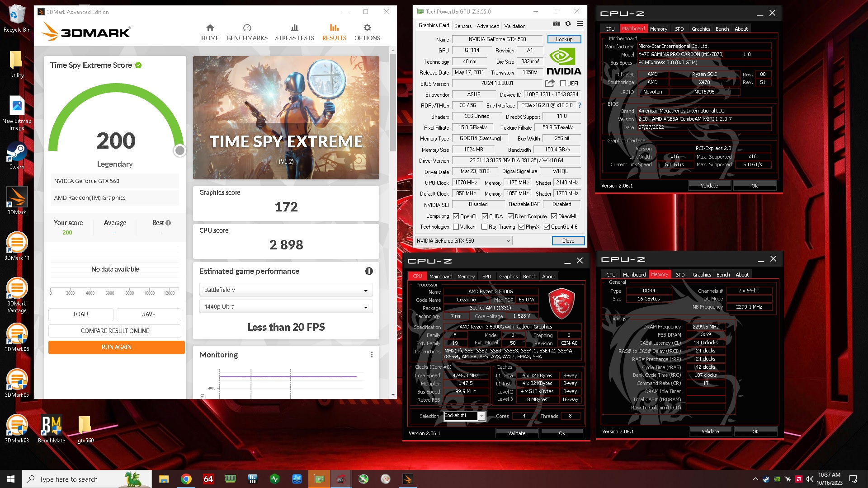
Task: Toggle the CUDA checkbox
Action: click(485, 216)
